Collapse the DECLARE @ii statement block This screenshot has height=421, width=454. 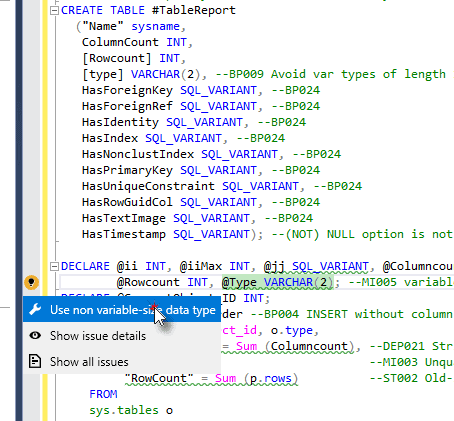[x=54, y=267]
